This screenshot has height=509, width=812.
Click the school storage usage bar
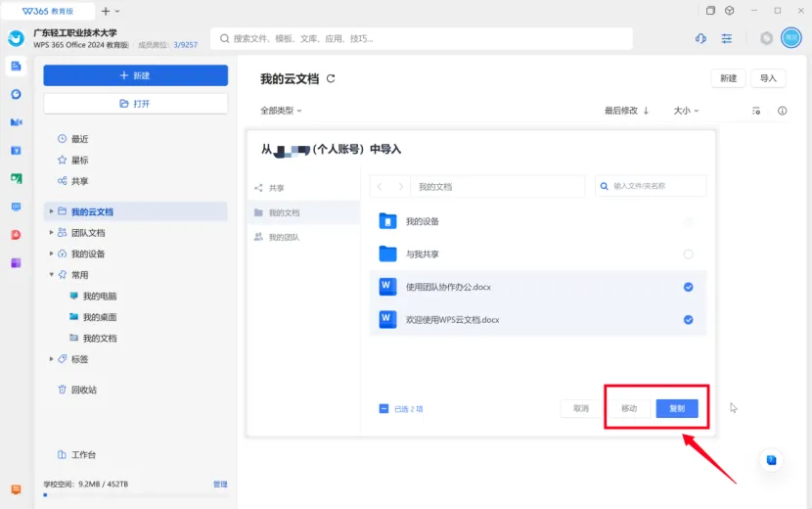click(x=136, y=495)
